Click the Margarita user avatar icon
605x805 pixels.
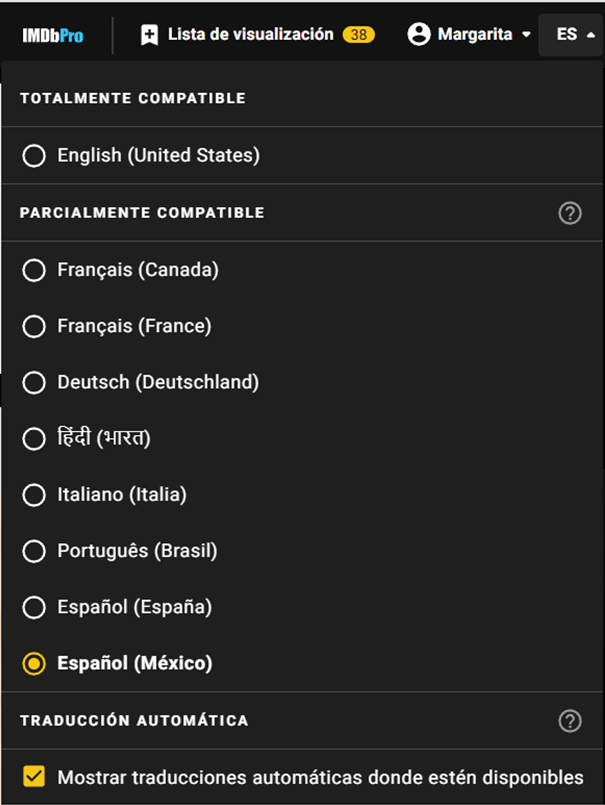[x=419, y=34]
